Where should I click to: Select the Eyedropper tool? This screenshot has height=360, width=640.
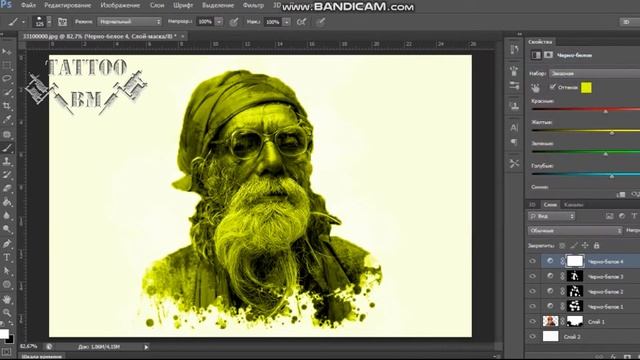coord(7,120)
